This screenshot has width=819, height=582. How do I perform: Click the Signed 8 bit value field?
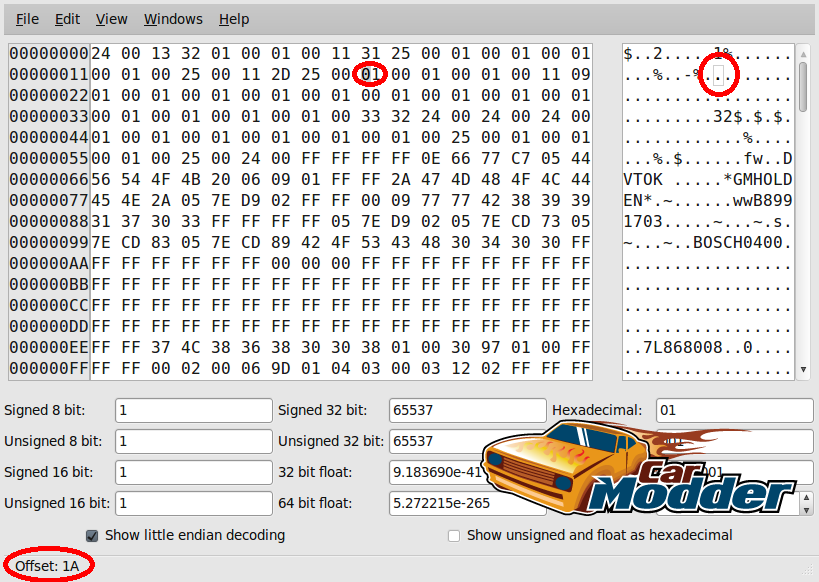(193, 410)
